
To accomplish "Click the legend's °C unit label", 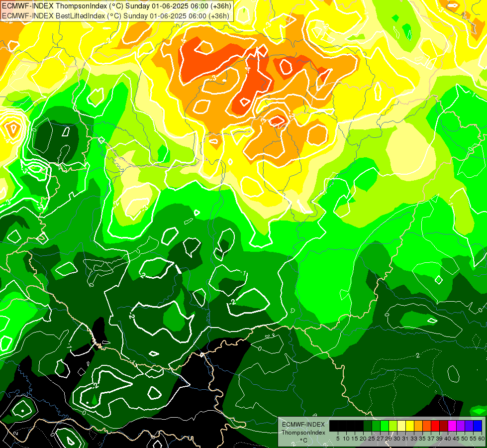I will click(304, 441).
